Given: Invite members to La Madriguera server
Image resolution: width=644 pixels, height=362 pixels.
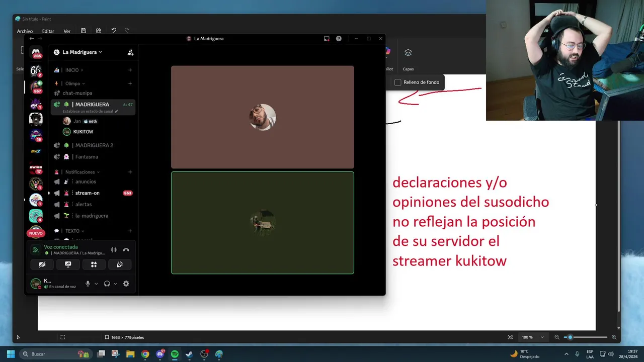Looking at the screenshot, I should click(x=130, y=52).
